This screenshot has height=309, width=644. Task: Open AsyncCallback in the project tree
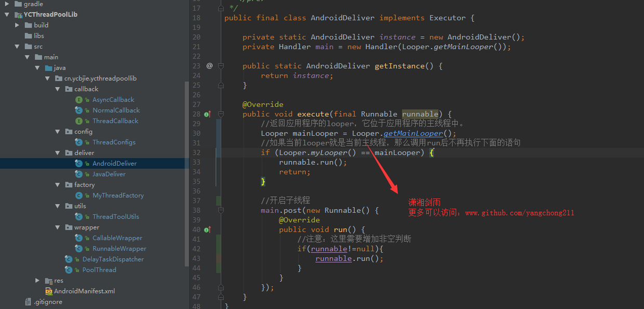113,100
